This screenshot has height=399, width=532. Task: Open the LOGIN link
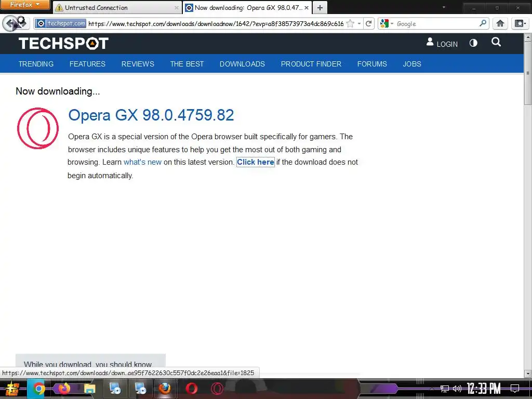442,44
